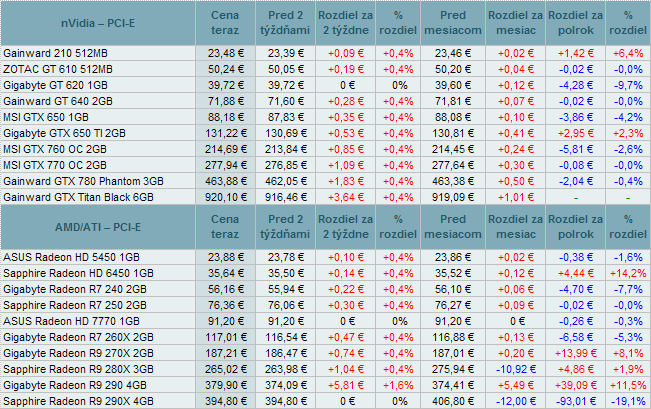
Task: Click the +3,64 € two-week difference
Action: point(345,197)
